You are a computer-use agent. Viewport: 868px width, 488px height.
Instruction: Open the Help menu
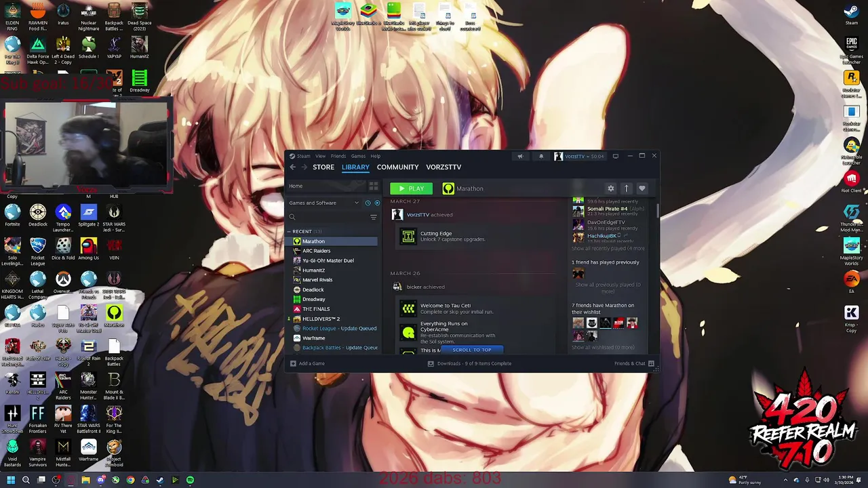375,157
